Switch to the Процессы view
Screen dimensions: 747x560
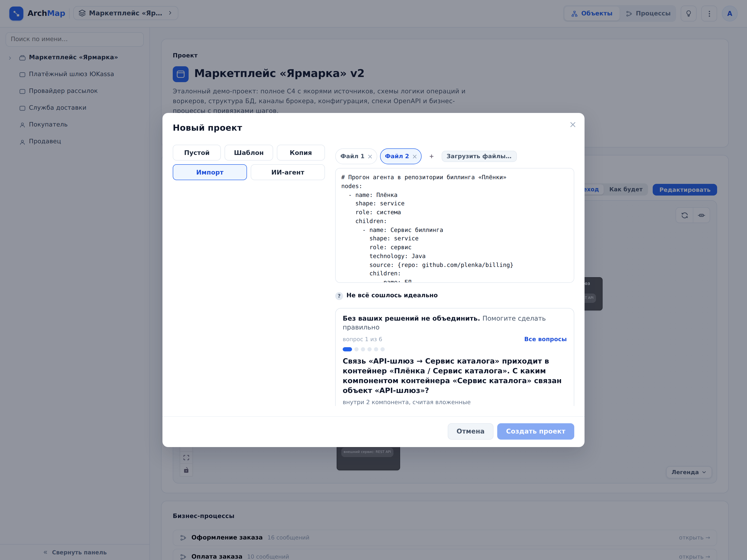(648, 14)
